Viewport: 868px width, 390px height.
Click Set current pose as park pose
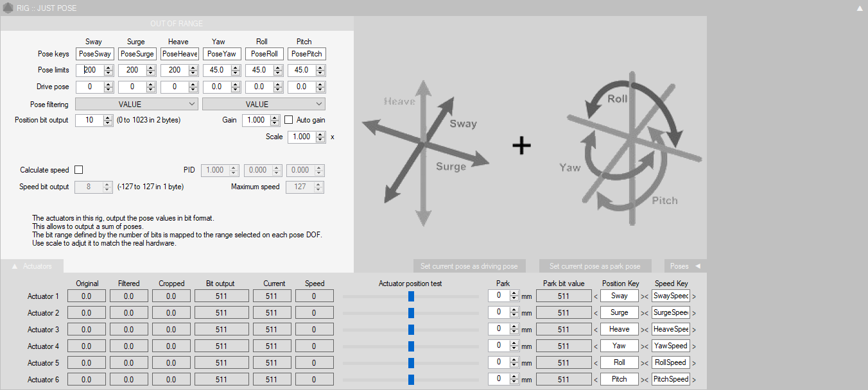coord(595,266)
